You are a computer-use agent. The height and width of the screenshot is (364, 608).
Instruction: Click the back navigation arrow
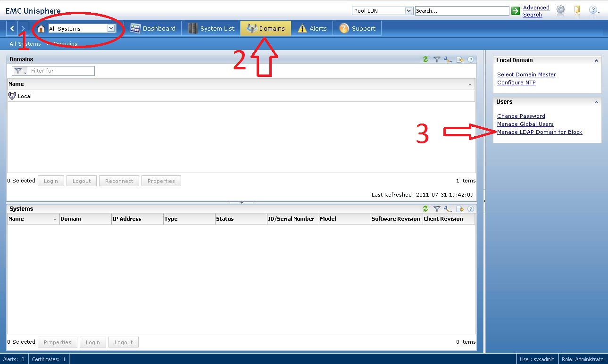coord(12,29)
